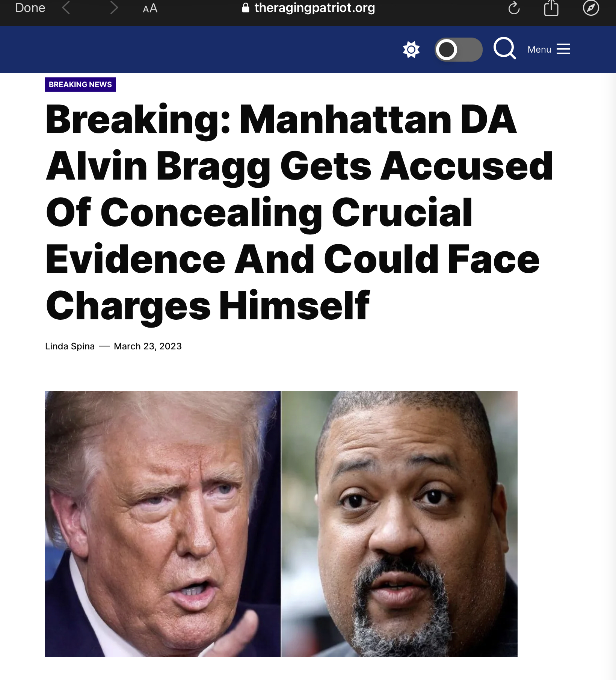
Task: Go forward with the right chevron arrow
Action: point(114,8)
